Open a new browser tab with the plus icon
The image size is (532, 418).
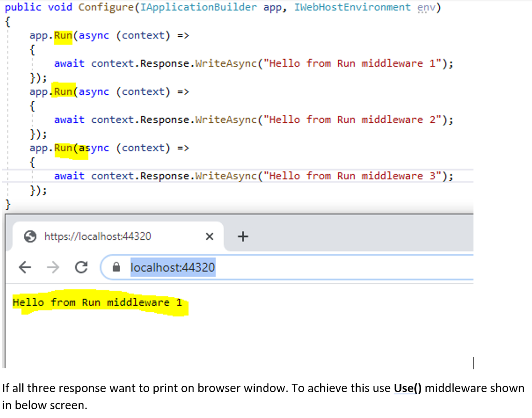242,236
